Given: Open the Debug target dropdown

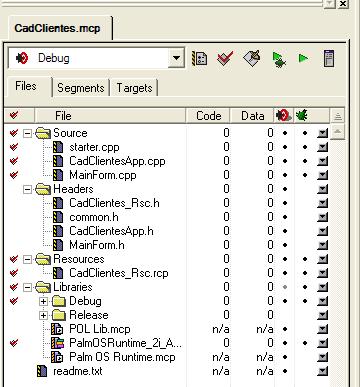Looking at the screenshot, I should pyautogui.click(x=176, y=58).
